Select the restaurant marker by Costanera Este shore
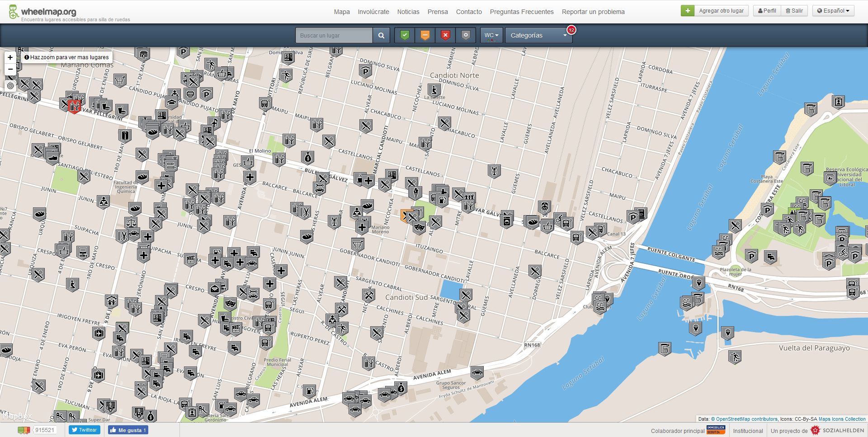This screenshot has width=868, height=437. pyautogui.click(x=735, y=225)
